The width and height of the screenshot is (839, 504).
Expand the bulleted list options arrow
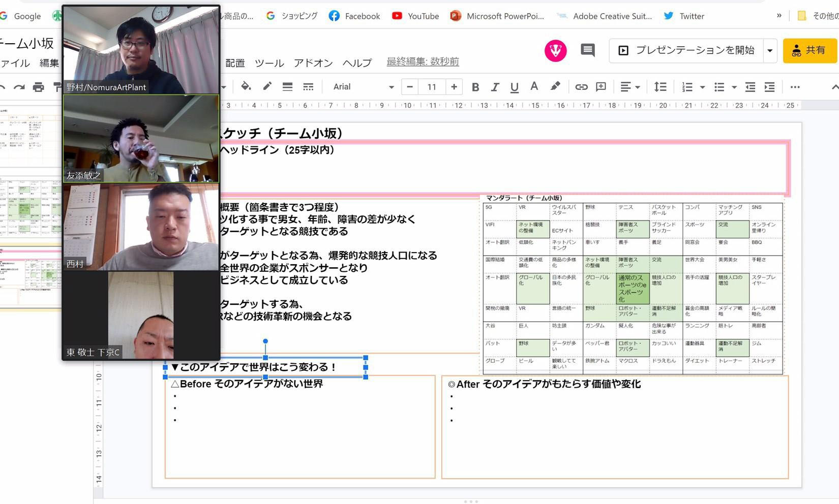pos(734,87)
